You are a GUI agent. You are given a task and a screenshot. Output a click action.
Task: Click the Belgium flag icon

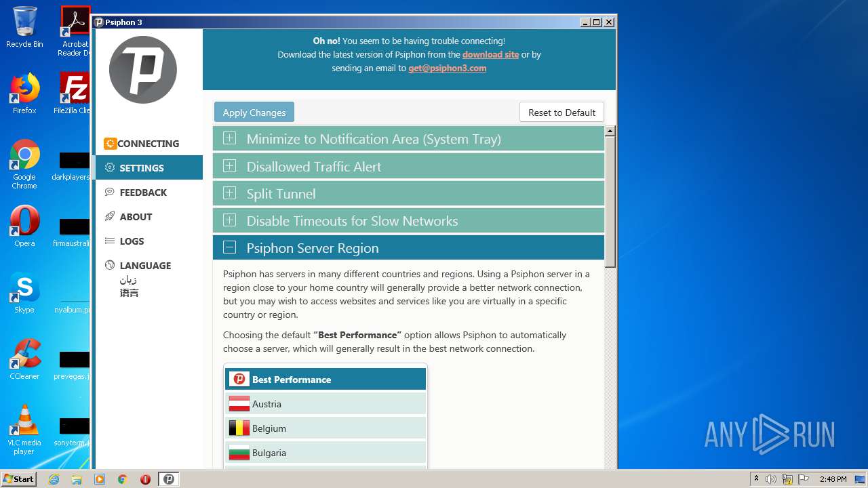239,428
